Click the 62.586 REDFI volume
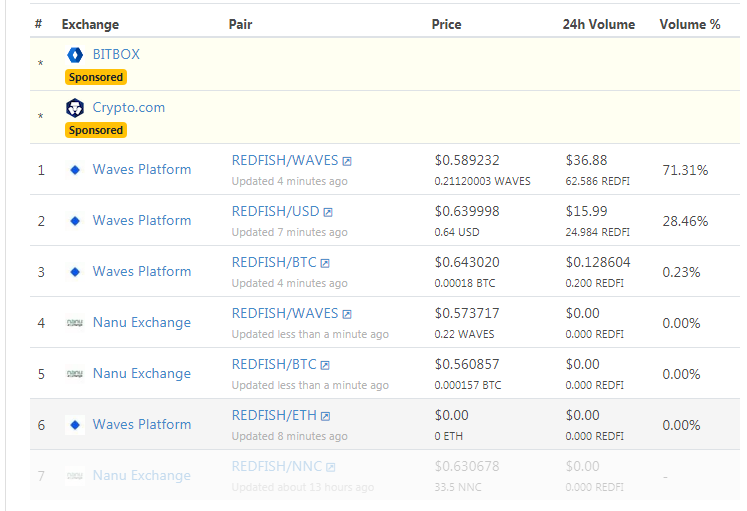The image size is (747, 511). (x=597, y=181)
